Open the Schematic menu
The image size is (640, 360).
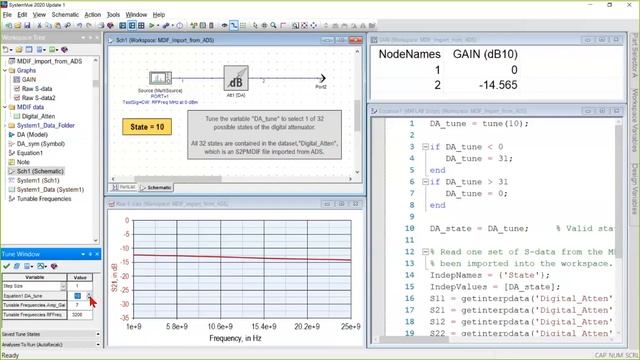[x=65, y=15]
